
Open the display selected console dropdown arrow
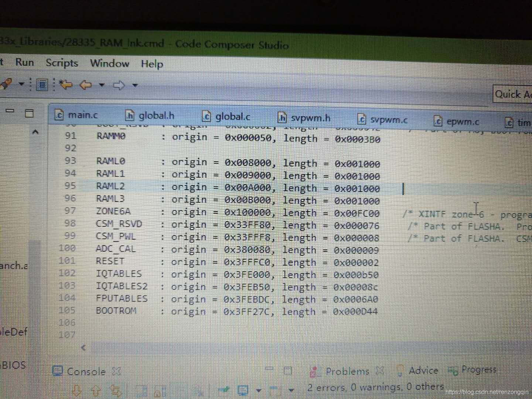pyautogui.click(x=259, y=391)
